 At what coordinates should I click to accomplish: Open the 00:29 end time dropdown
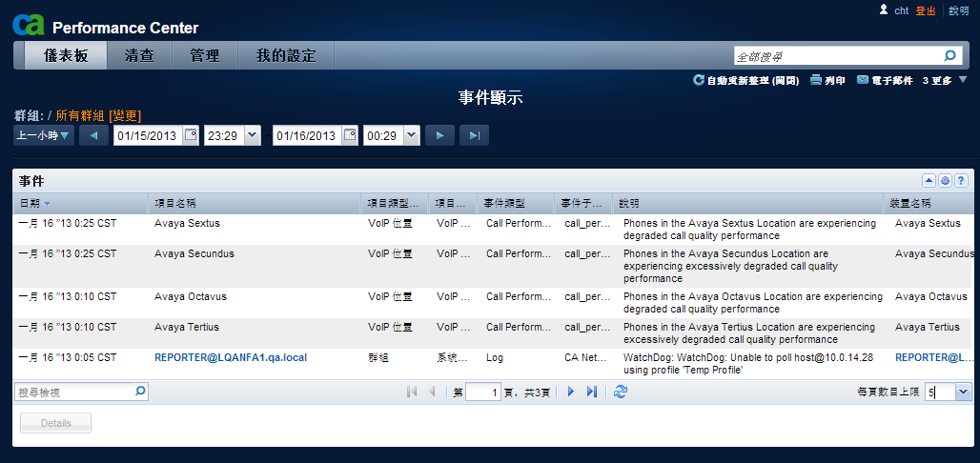412,135
